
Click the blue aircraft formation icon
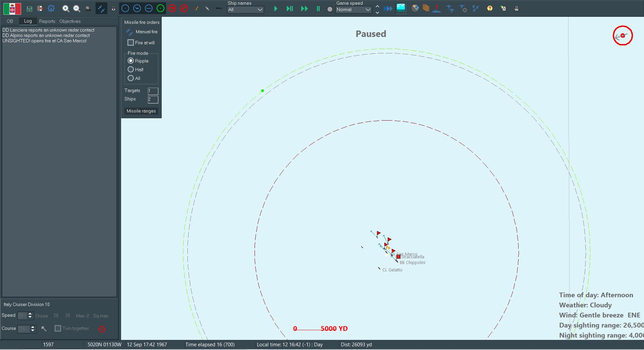[476, 8]
